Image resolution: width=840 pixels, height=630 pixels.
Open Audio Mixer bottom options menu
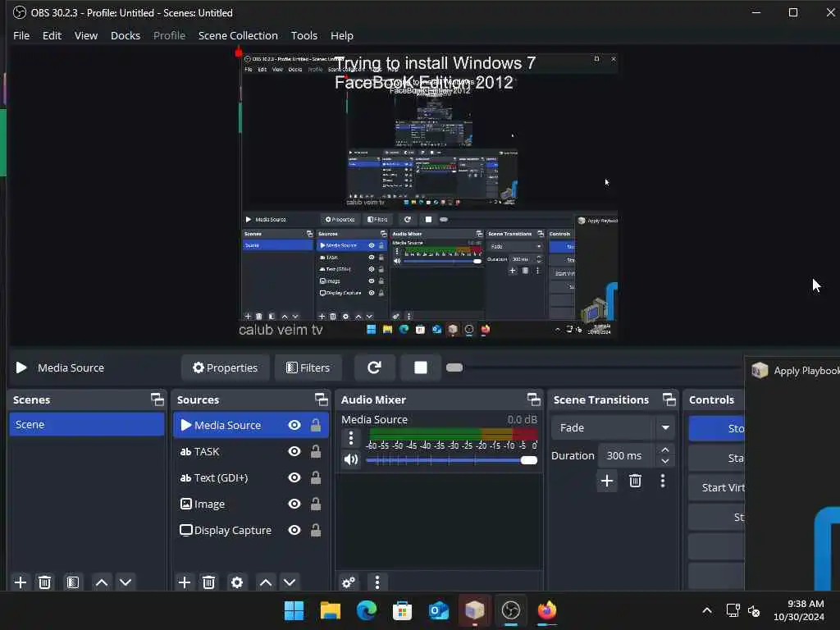click(377, 582)
